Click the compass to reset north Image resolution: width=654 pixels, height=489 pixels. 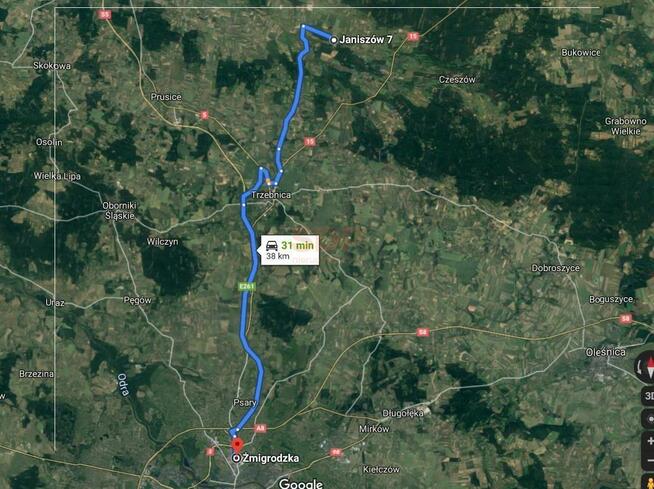(x=646, y=367)
